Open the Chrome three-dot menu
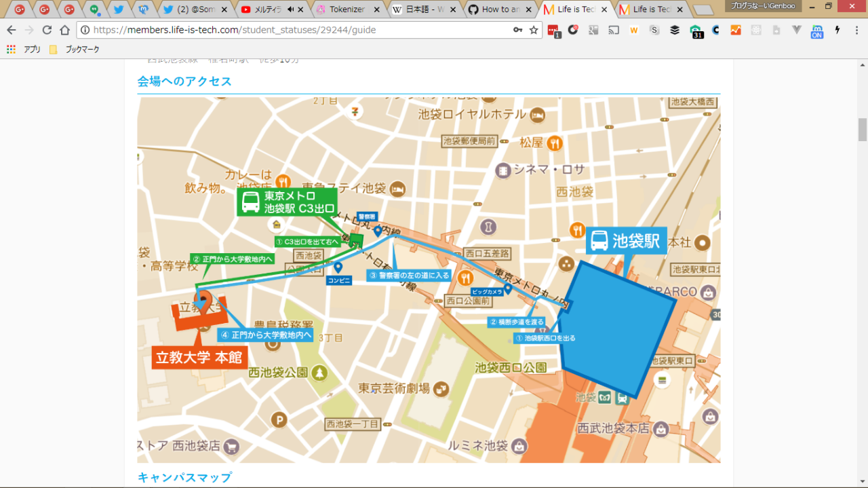Screen dimensions: 868x488 [856, 30]
